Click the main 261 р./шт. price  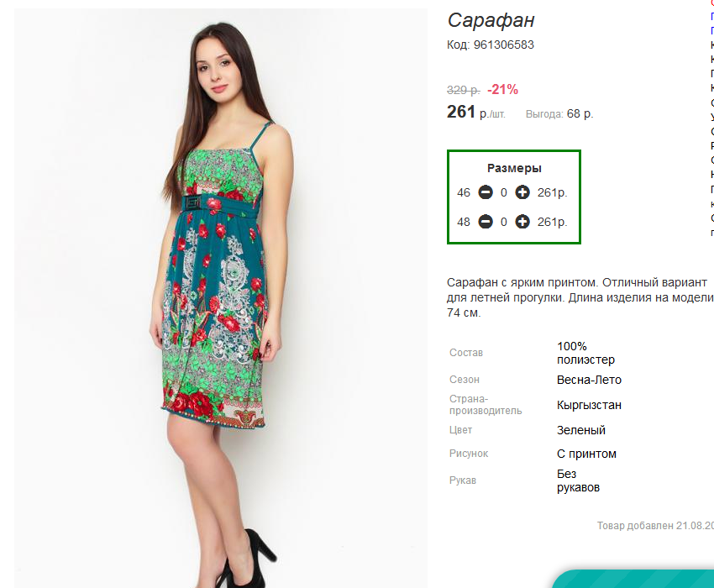[x=475, y=112]
